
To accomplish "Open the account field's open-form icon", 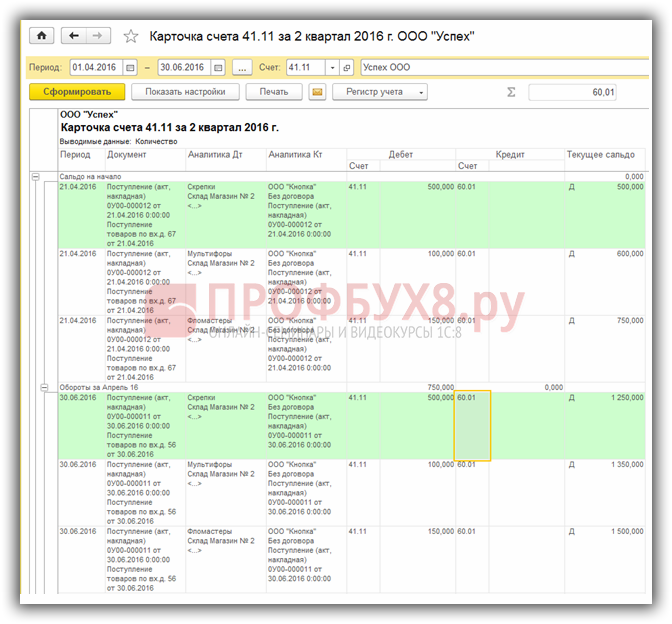I will 347,68.
